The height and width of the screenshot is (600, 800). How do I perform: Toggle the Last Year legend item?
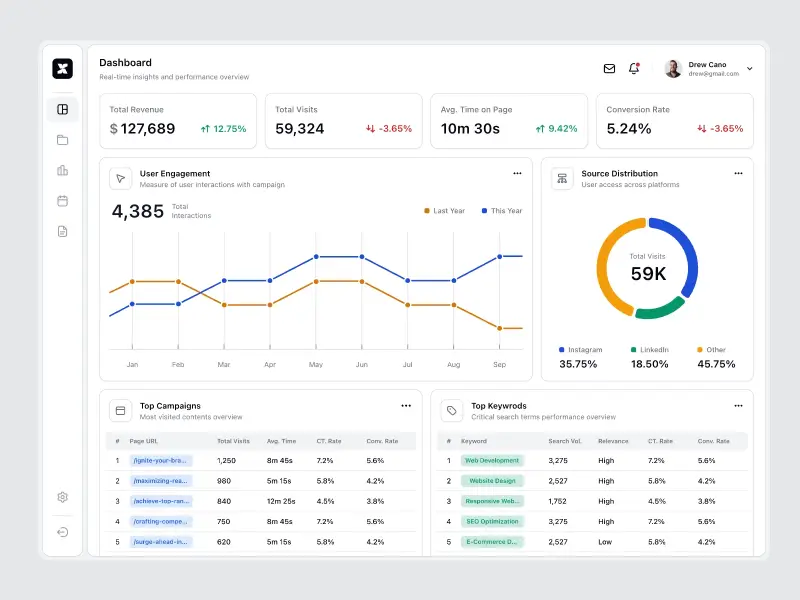(x=444, y=211)
